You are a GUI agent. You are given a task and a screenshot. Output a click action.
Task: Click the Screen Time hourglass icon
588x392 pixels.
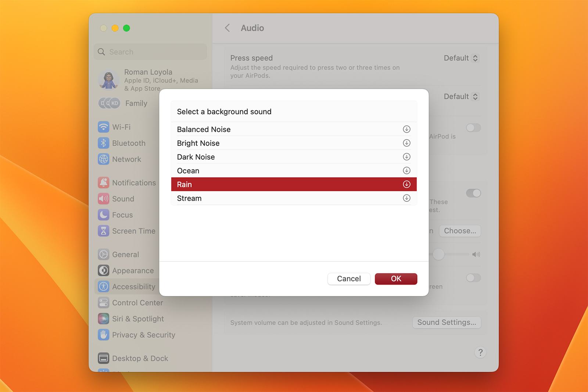click(104, 231)
